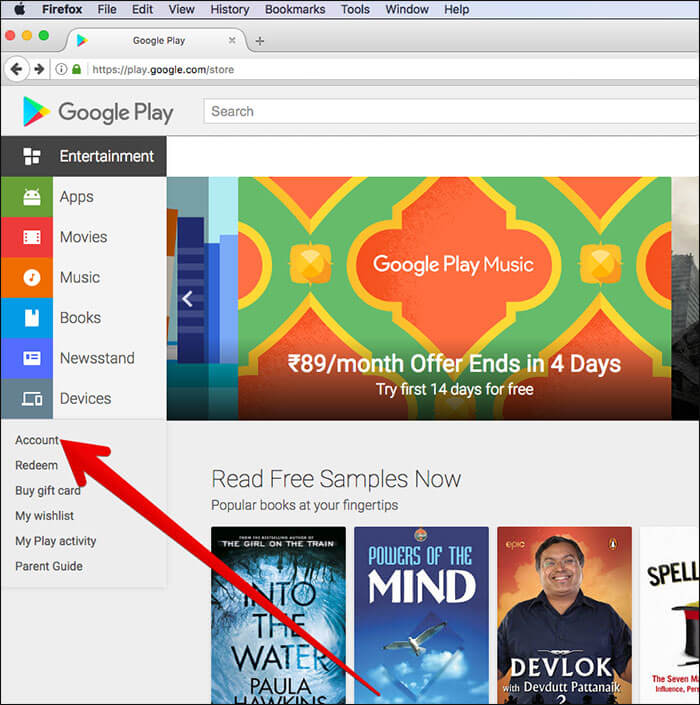Image resolution: width=700 pixels, height=705 pixels.
Task: Open the Devices section
Action: [x=84, y=399]
